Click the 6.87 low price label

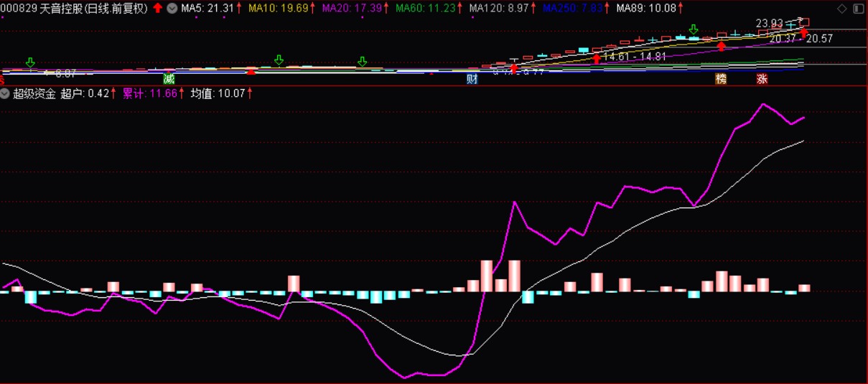tap(66, 73)
